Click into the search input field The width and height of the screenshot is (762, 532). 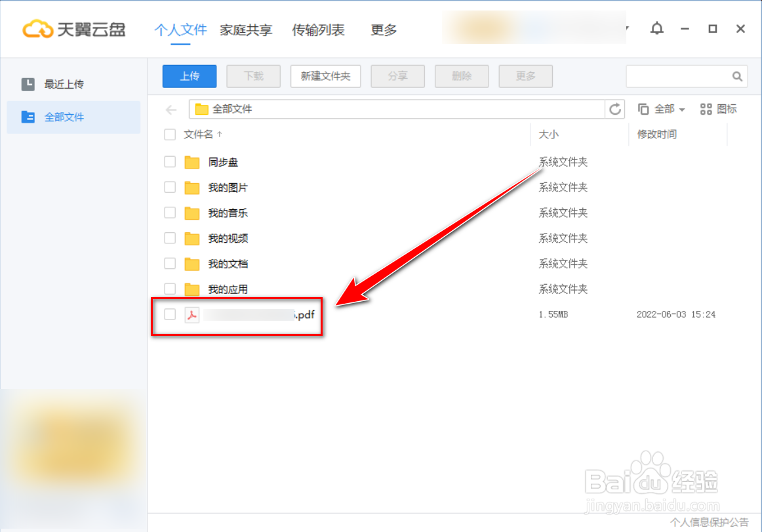pos(679,76)
